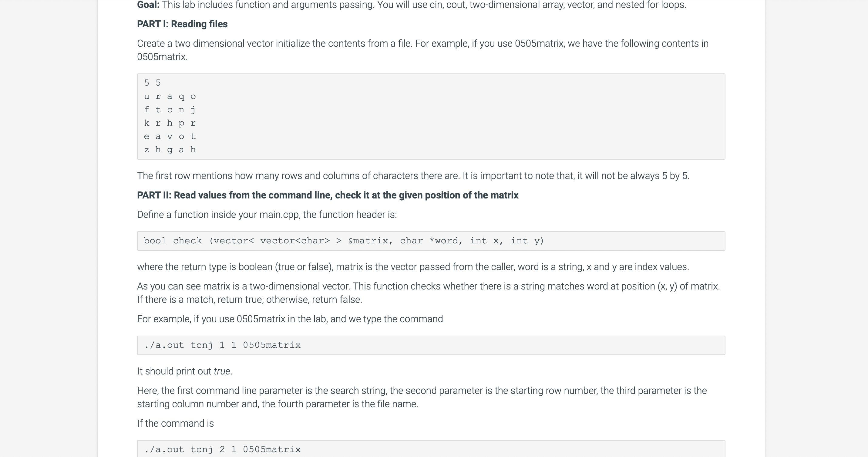
Task: Click the line 'For example, if you use 0505matrix in the lab'
Action: (x=290, y=319)
